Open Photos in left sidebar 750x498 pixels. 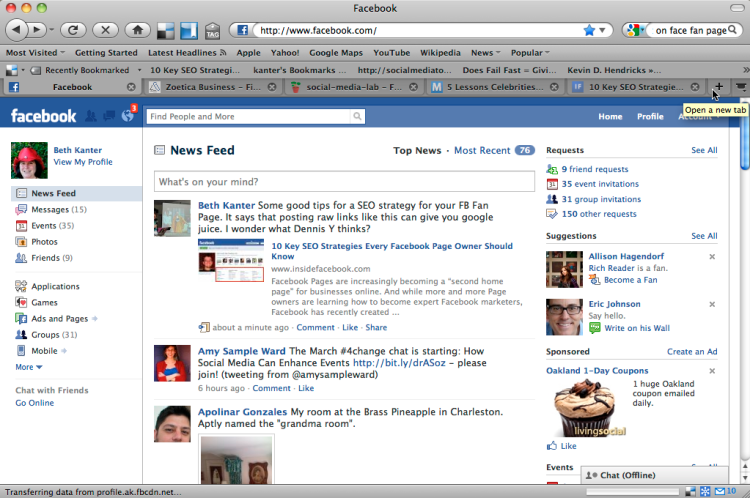point(44,242)
